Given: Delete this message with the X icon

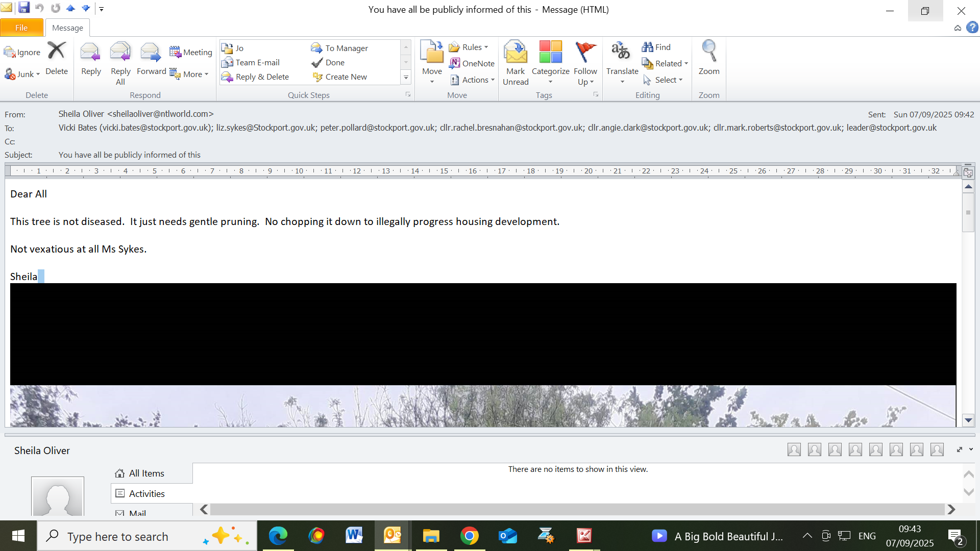Looking at the screenshot, I should tap(56, 51).
